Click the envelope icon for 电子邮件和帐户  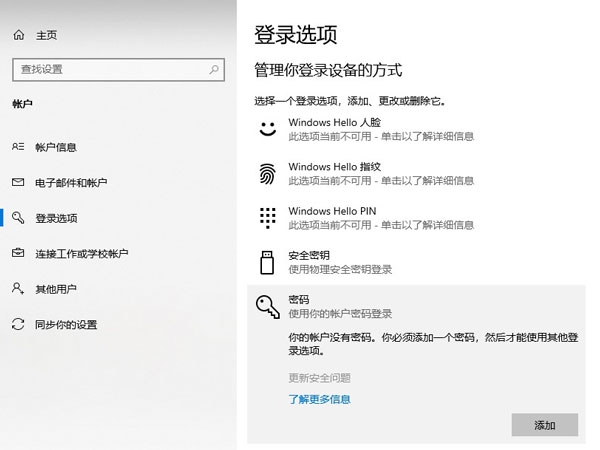[17, 183]
